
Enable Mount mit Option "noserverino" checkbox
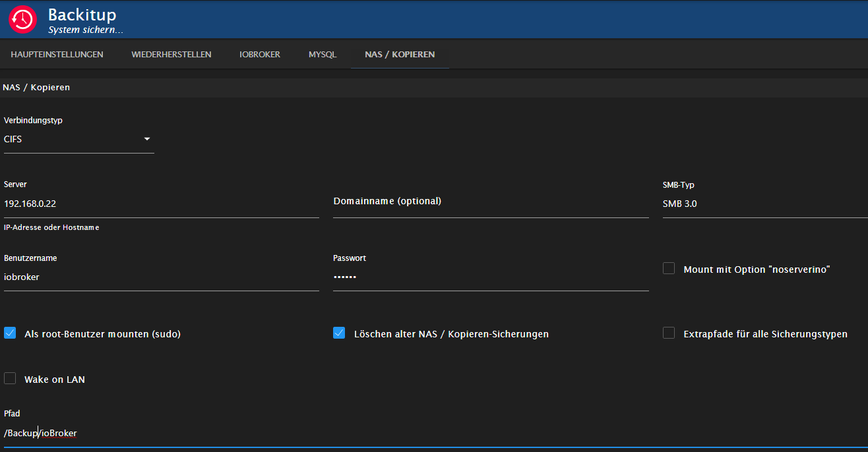coord(669,268)
